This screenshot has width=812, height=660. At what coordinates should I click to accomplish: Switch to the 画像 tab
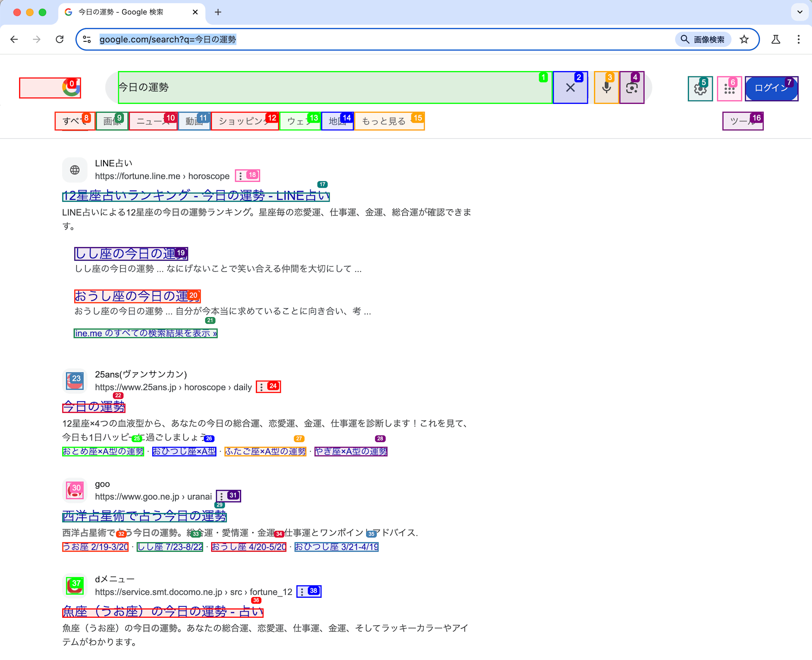(112, 121)
